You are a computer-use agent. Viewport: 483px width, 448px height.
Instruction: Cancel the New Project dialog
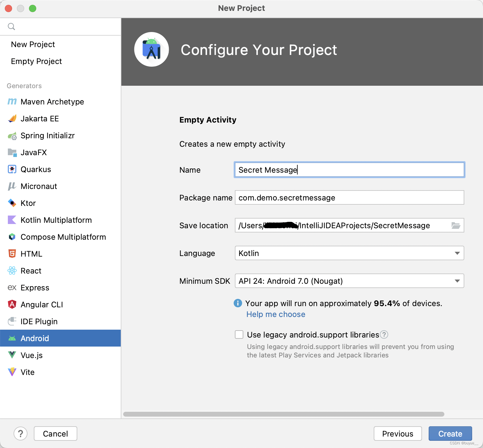click(56, 434)
